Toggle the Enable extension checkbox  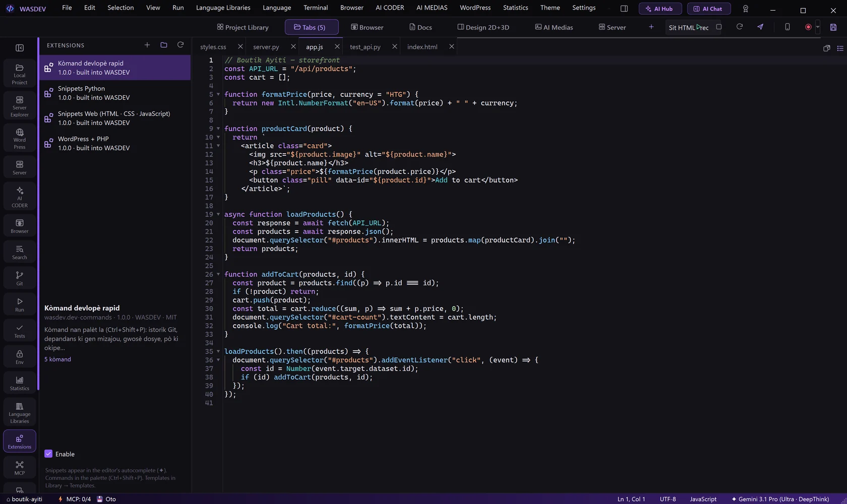tap(48, 454)
